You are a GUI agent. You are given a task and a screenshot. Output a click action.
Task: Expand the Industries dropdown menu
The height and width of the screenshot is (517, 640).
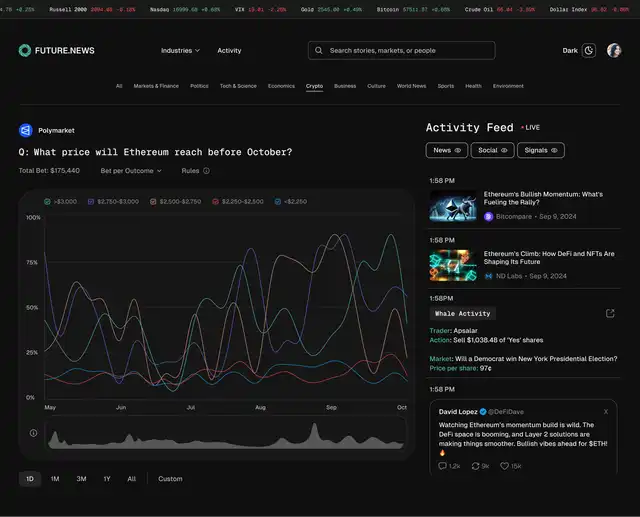tap(180, 51)
